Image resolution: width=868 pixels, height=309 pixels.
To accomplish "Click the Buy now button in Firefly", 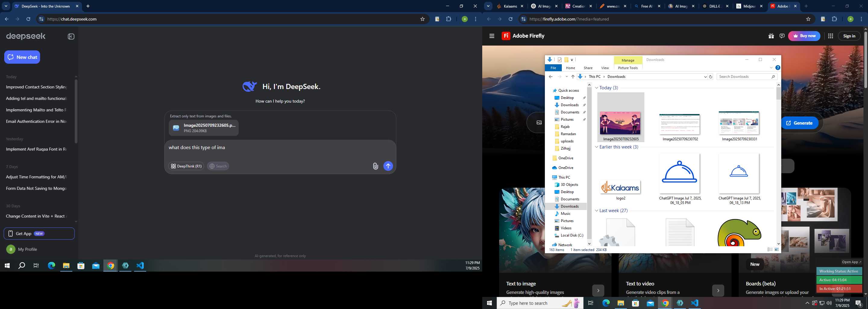I will tap(804, 36).
